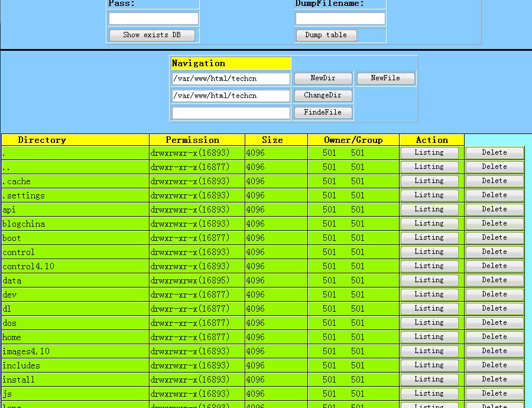The height and width of the screenshot is (408, 532).
Task: Create a file with NewFile button
Action: coord(385,78)
